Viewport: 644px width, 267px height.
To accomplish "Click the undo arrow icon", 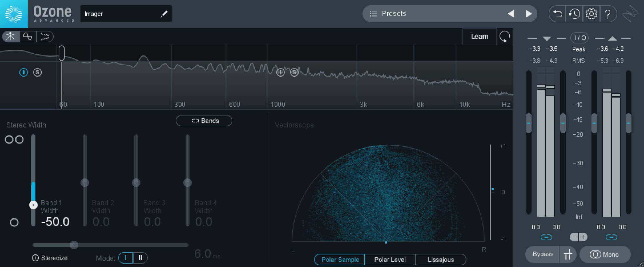I will [557, 14].
